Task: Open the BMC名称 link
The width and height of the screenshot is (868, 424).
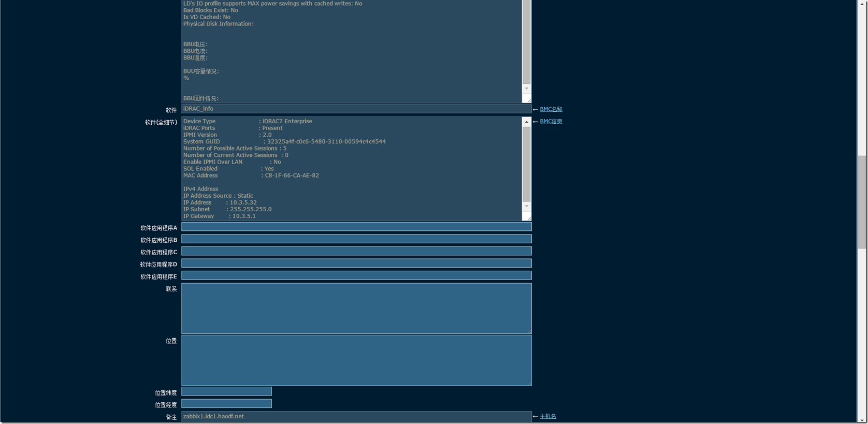Action: (x=551, y=109)
